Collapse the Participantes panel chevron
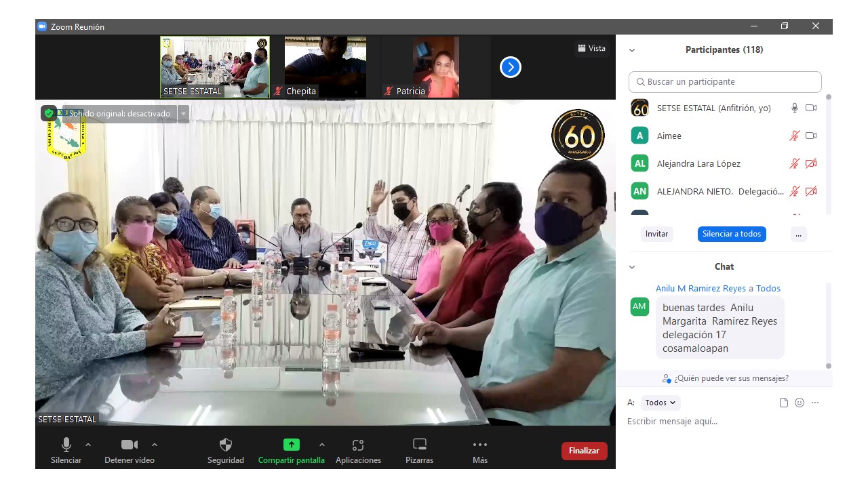868x488 pixels. 632,50
